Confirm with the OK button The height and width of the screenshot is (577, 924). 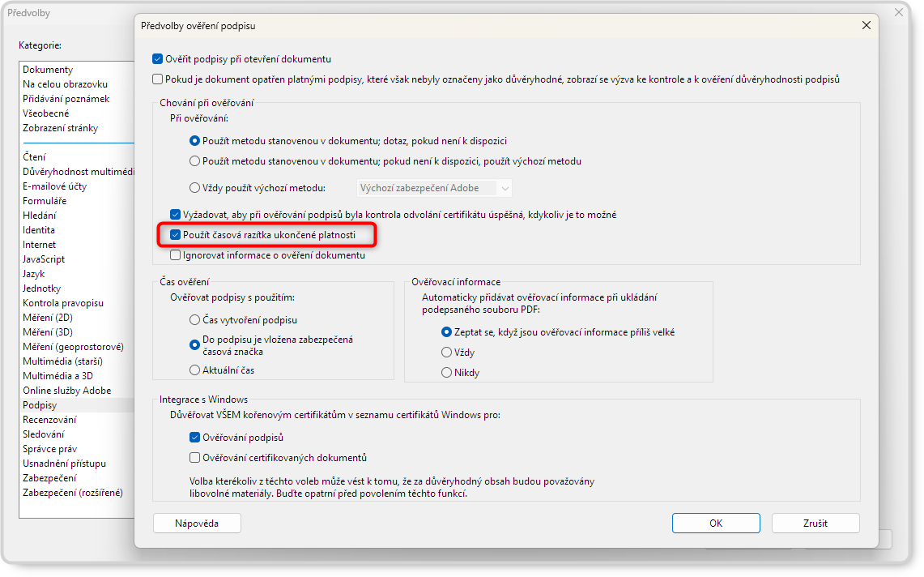[716, 524]
